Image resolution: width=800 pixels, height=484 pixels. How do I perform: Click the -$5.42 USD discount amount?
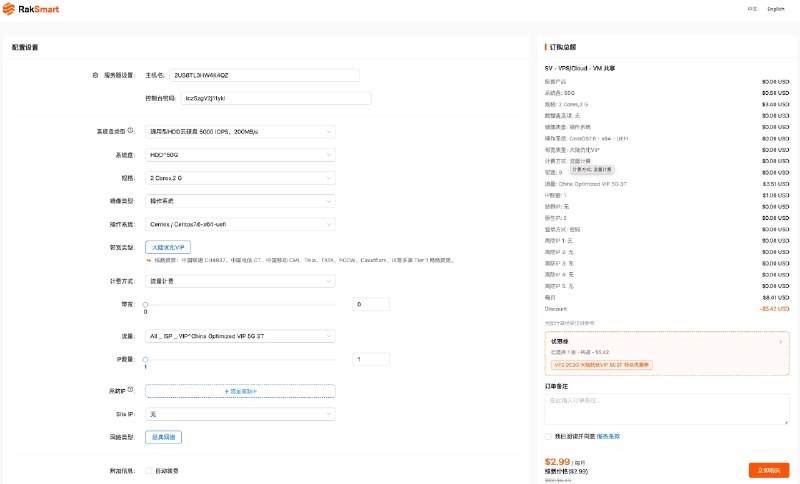pos(774,309)
